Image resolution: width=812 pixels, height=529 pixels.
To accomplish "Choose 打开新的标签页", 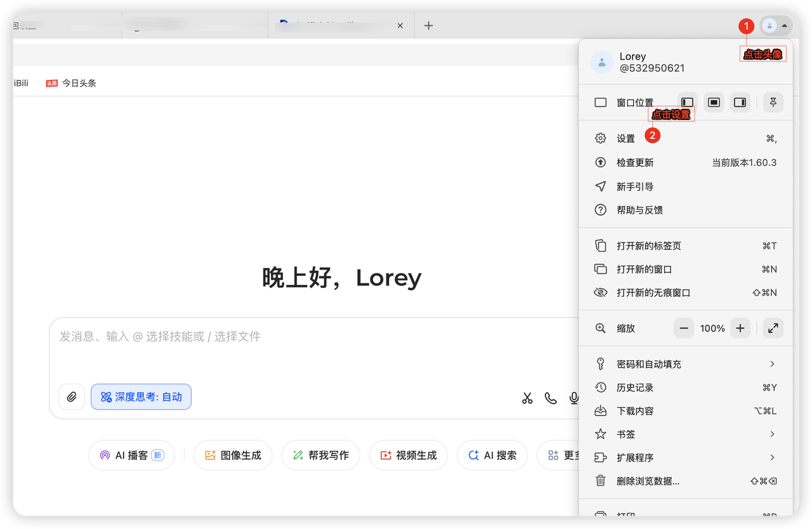I will [x=686, y=245].
